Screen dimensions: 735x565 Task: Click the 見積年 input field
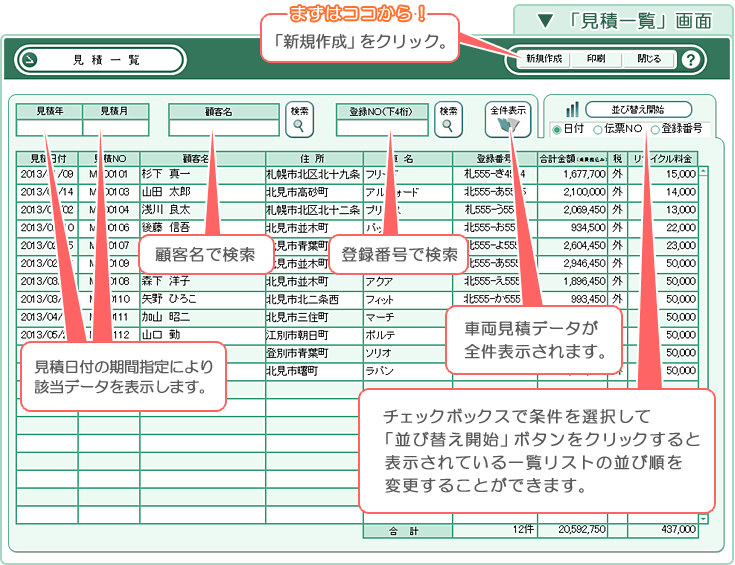tap(49, 128)
